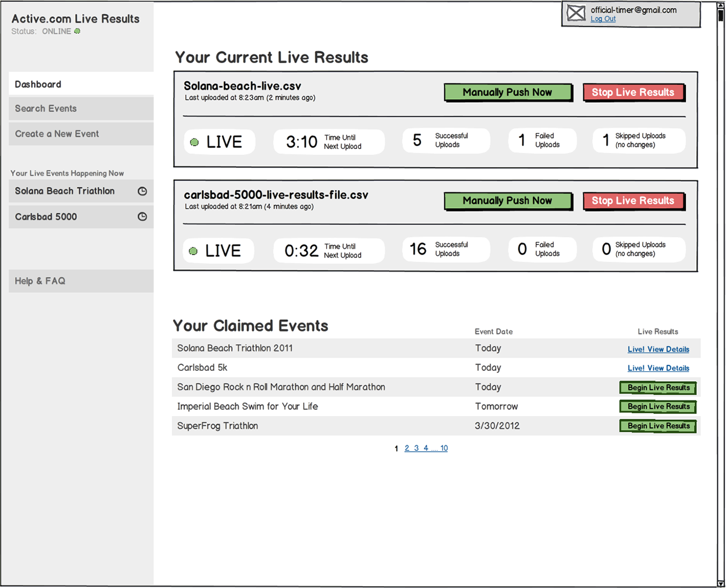Go to page 3 of claimed events

click(x=416, y=448)
